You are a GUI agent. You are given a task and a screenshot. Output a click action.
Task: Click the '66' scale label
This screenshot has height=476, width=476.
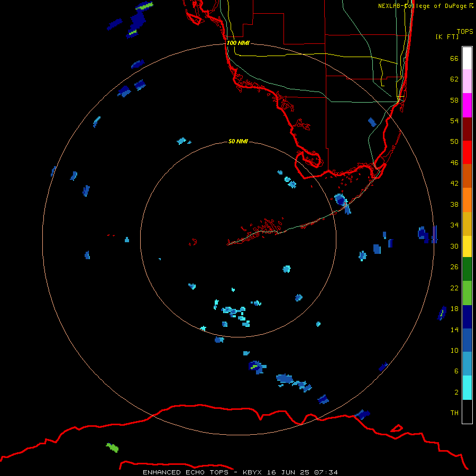(x=454, y=58)
